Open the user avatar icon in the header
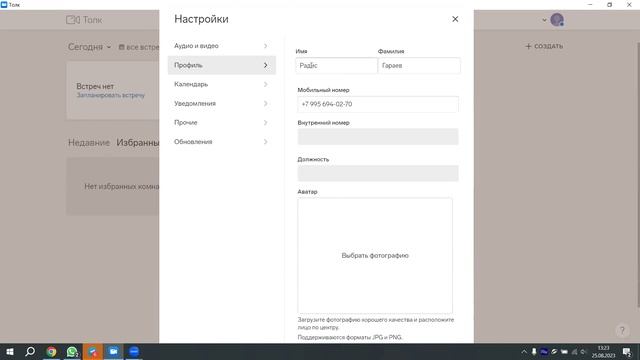Image resolution: width=640 pixels, height=360 pixels. (x=557, y=20)
